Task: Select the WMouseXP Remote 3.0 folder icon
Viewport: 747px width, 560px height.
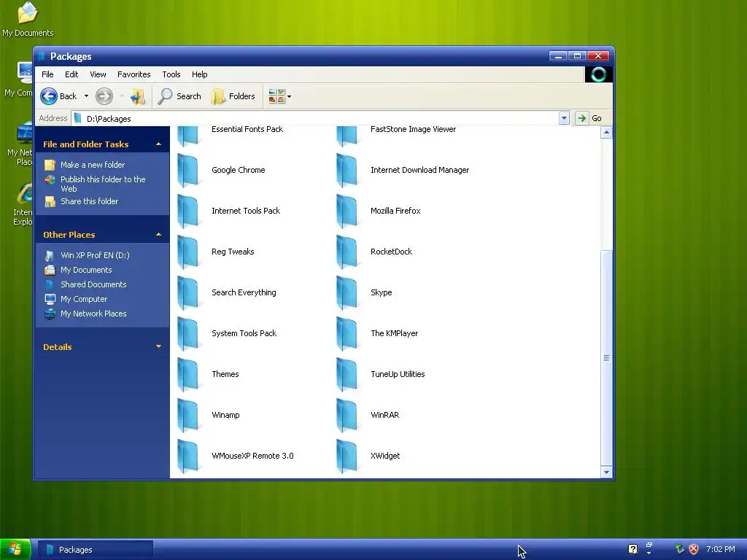Action: pyautogui.click(x=188, y=456)
